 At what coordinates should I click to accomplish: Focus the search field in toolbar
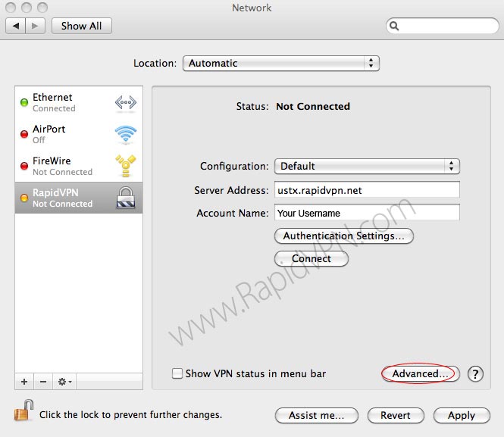click(x=443, y=26)
